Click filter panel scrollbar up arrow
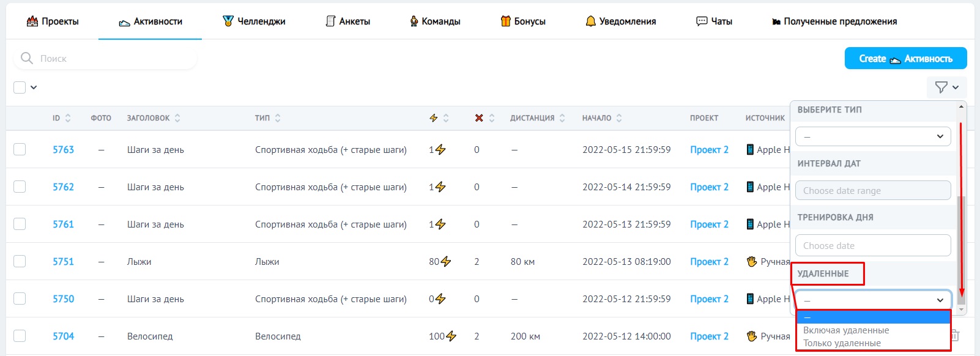This screenshot has width=980, height=356. point(961,106)
